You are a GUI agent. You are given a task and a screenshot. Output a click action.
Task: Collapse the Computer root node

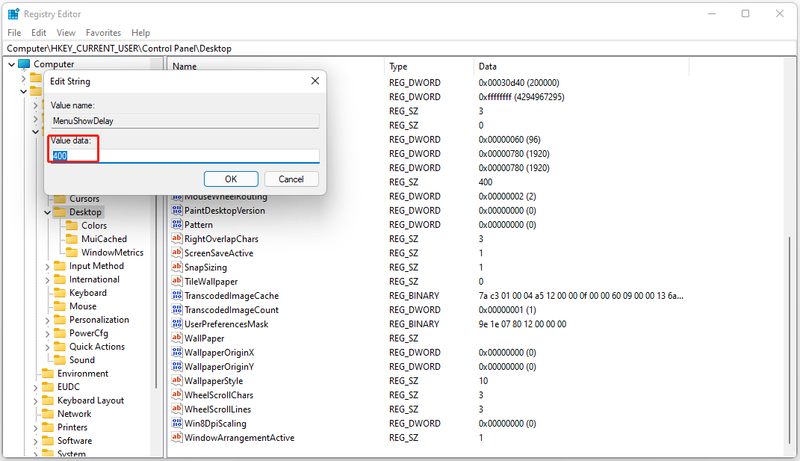pyautogui.click(x=11, y=64)
